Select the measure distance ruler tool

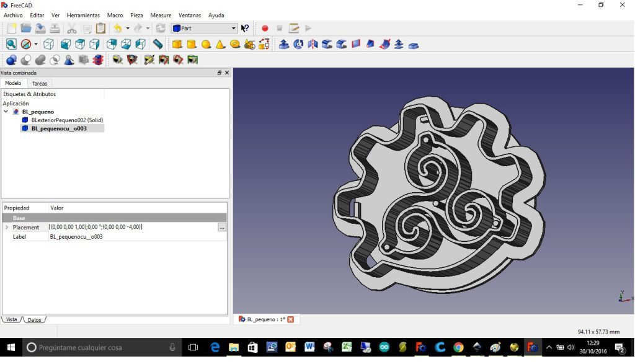[x=158, y=45]
